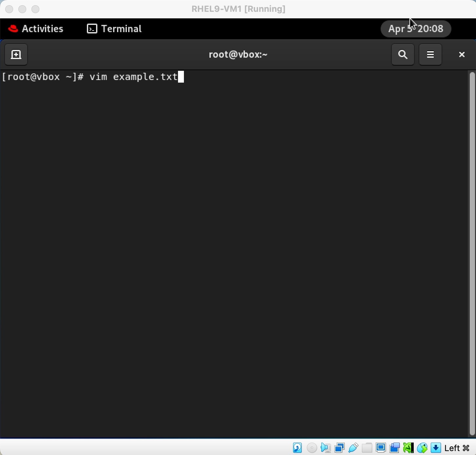The image size is (476, 455).
Task: Open the Activities overview
Action: [x=35, y=29]
